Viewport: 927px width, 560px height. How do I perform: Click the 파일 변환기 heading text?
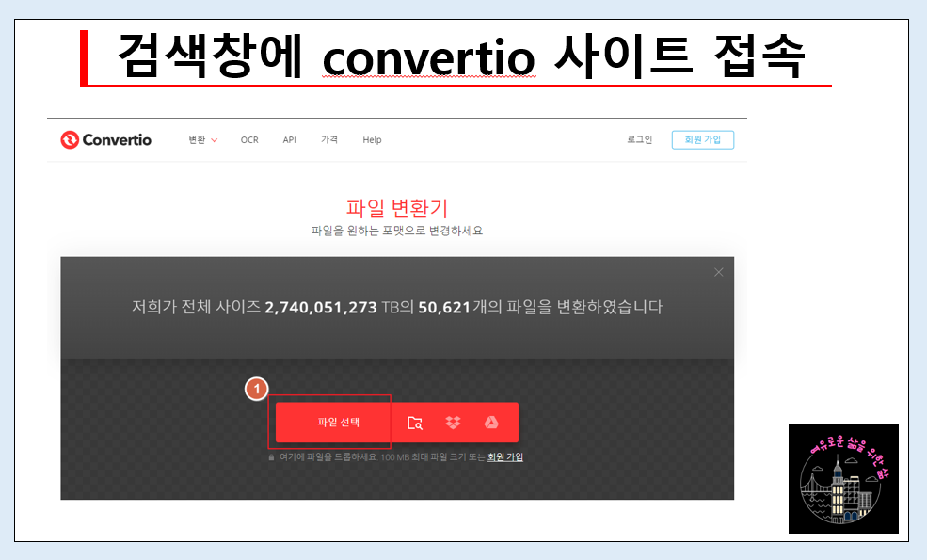397,208
